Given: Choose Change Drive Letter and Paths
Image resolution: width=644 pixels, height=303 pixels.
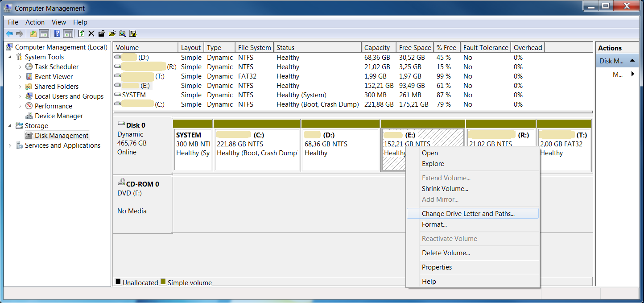Looking at the screenshot, I should [468, 214].
